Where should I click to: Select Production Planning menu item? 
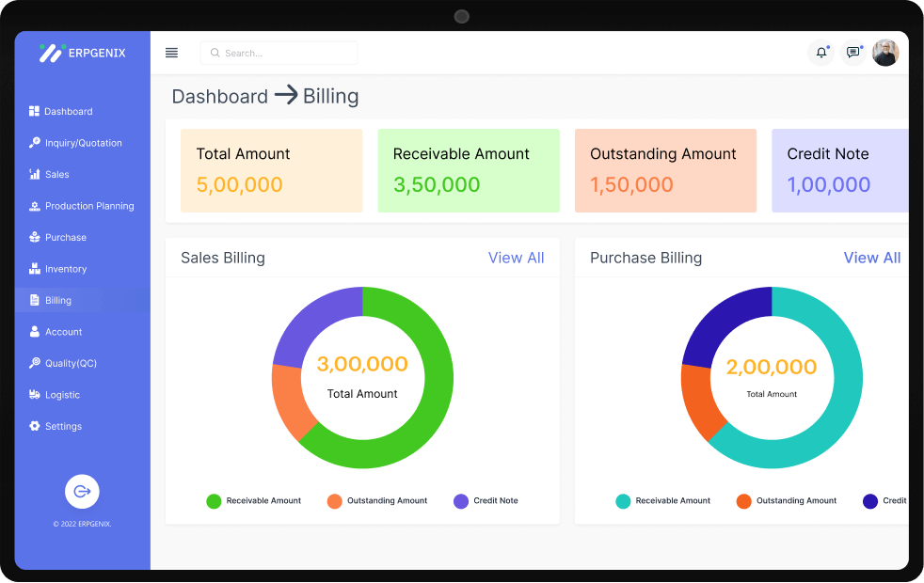coord(89,206)
